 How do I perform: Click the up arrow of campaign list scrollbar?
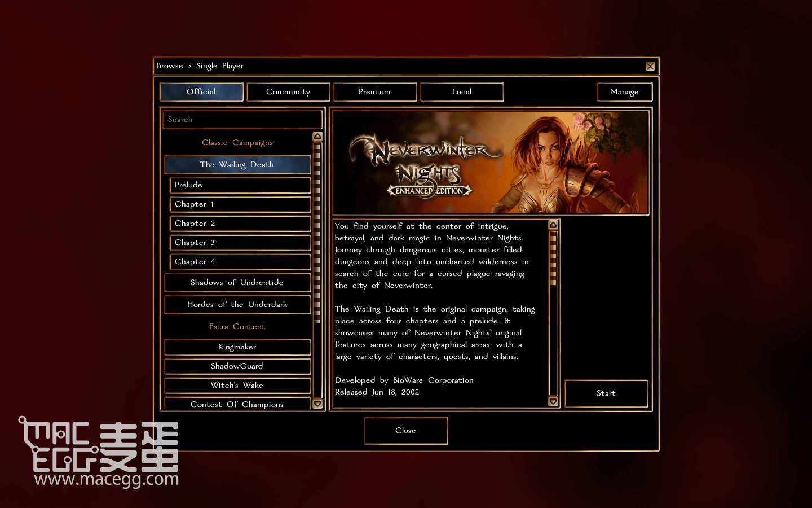(x=317, y=136)
